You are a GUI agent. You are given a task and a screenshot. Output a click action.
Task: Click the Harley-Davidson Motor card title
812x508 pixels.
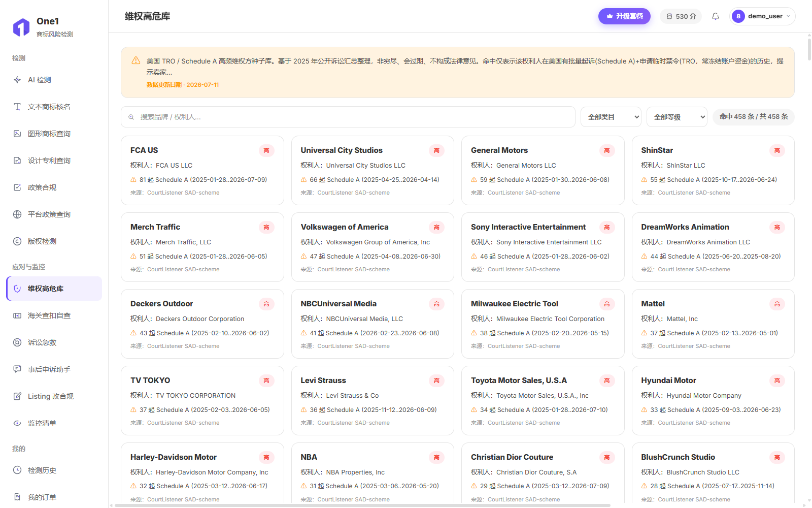[x=174, y=457]
